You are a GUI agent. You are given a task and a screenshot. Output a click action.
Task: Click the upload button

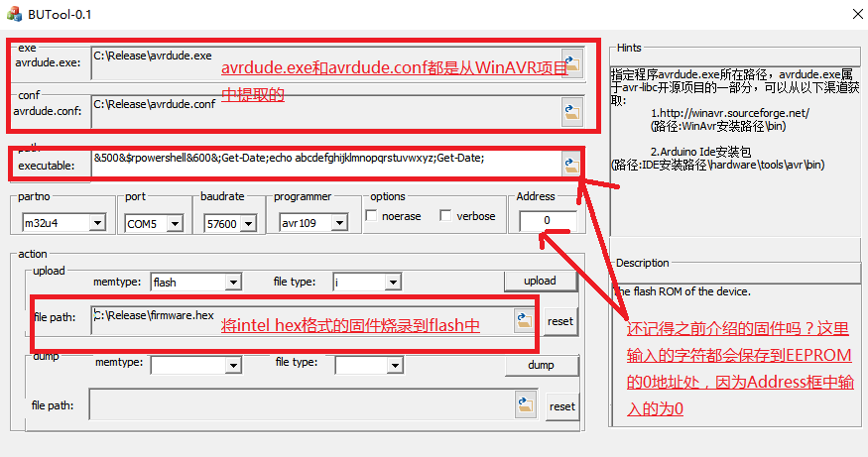541,282
